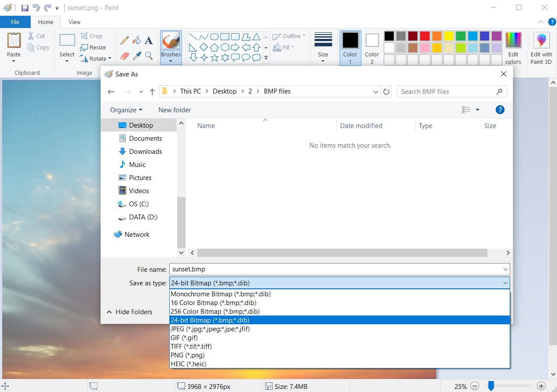Select the Pencil tool
This screenshot has width=557, height=392.
click(x=124, y=40)
